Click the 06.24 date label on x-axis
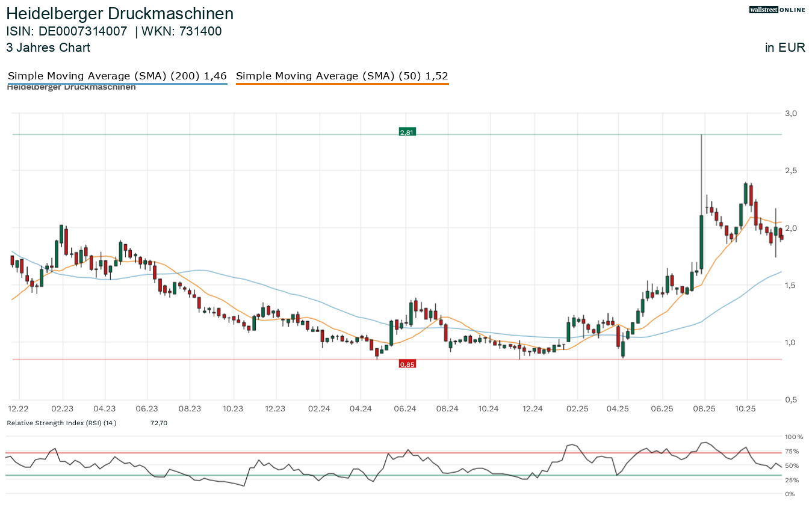812x510 pixels. [x=405, y=408]
